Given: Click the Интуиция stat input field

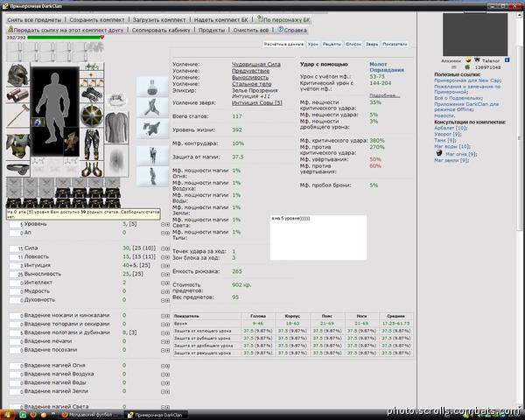Looking at the screenshot, I should click(x=17, y=266).
